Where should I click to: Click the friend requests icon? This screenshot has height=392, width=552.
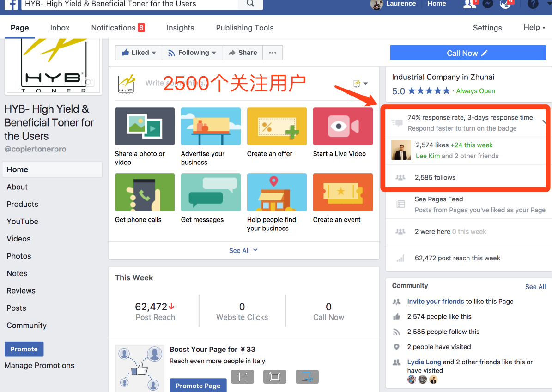point(469,4)
